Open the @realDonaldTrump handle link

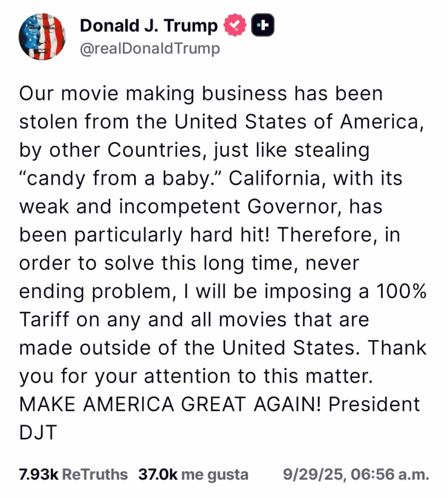pyautogui.click(x=150, y=49)
